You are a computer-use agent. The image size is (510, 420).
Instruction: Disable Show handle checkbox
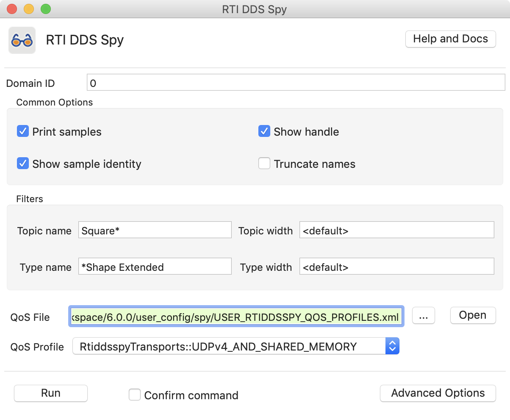[x=264, y=131]
